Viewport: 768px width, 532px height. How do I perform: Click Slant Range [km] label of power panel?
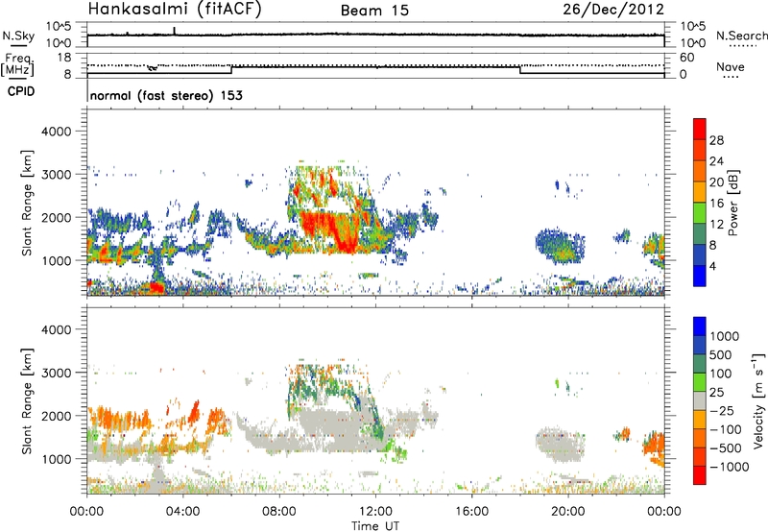click(27, 203)
